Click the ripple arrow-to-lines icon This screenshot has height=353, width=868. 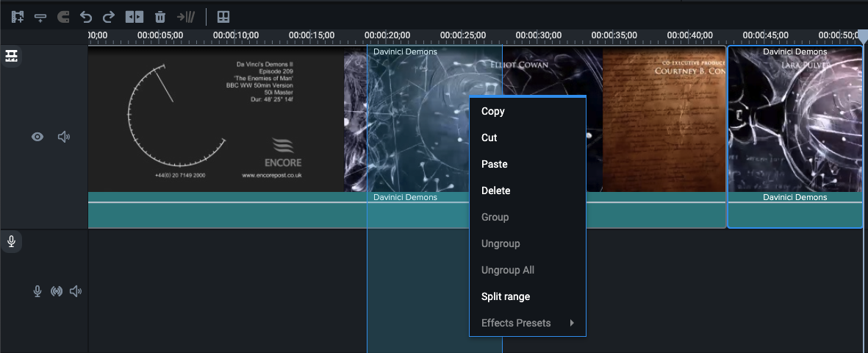[185, 17]
